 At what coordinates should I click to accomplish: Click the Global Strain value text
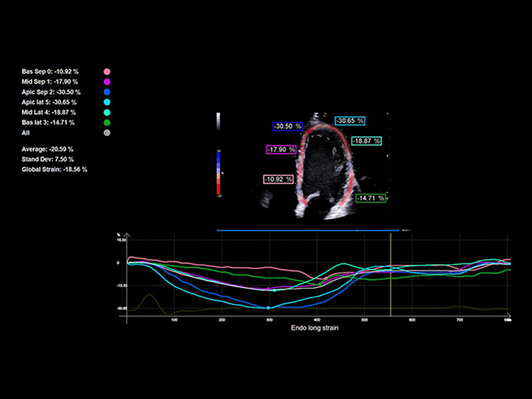tap(55, 170)
